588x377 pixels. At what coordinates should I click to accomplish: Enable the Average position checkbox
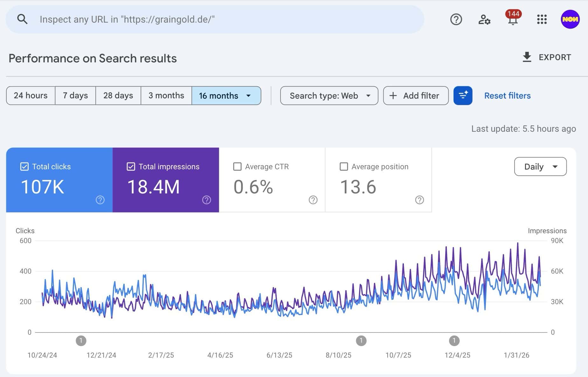click(344, 166)
